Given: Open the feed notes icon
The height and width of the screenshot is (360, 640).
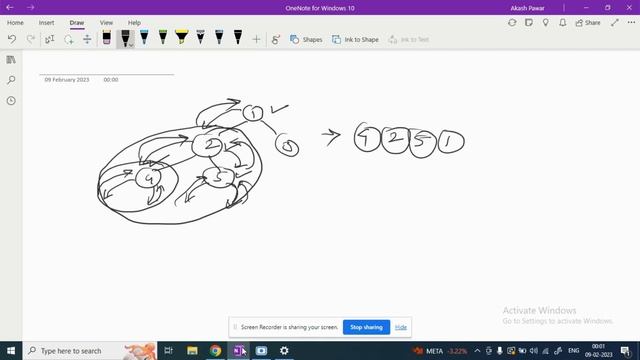Looking at the screenshot, I should [529, 23].
